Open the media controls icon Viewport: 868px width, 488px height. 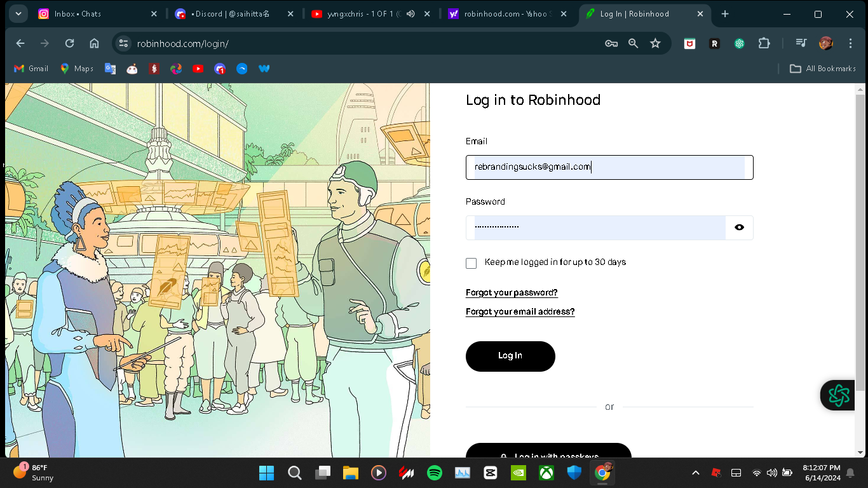[x=801, y=43]
